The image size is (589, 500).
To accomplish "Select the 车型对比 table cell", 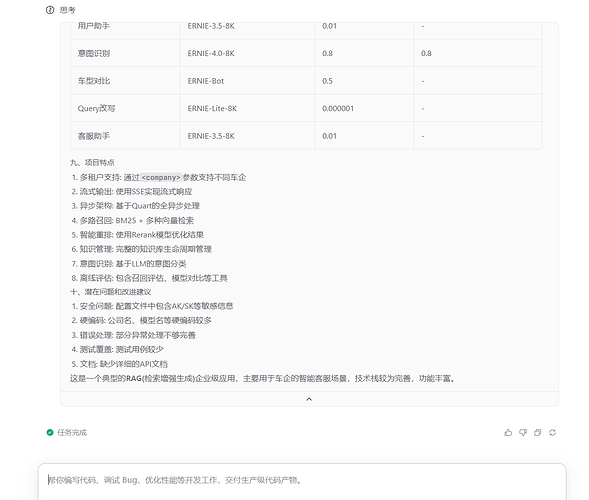I will pyautogui.click(x=125, y=81).
